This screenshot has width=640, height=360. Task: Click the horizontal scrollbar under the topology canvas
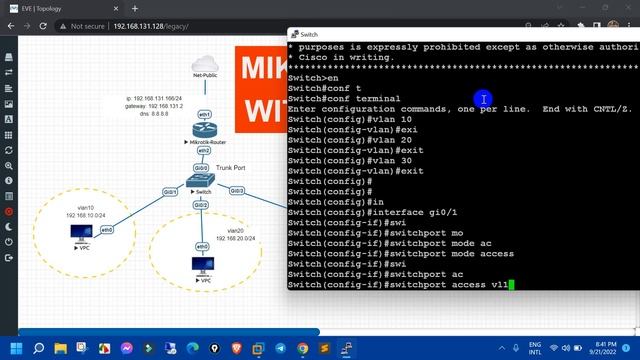(169, 332)
